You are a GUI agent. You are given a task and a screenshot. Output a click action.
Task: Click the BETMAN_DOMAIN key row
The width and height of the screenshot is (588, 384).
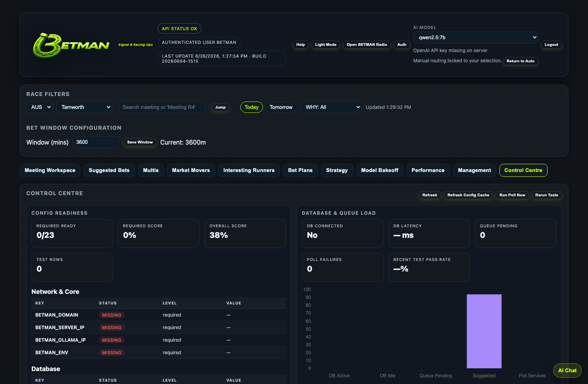(159, 315)
